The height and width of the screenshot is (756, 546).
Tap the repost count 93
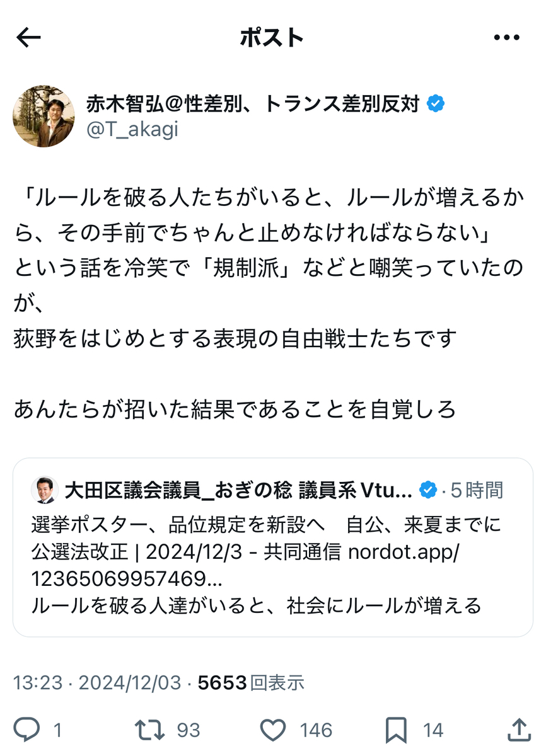(x=188, y=730)
